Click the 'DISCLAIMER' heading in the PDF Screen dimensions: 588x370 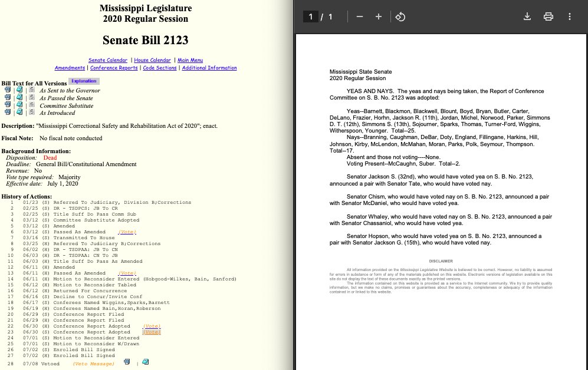[x=441, y=261]
